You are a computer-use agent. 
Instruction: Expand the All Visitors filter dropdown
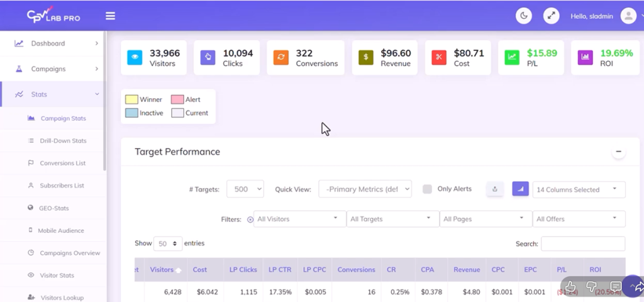299,219
